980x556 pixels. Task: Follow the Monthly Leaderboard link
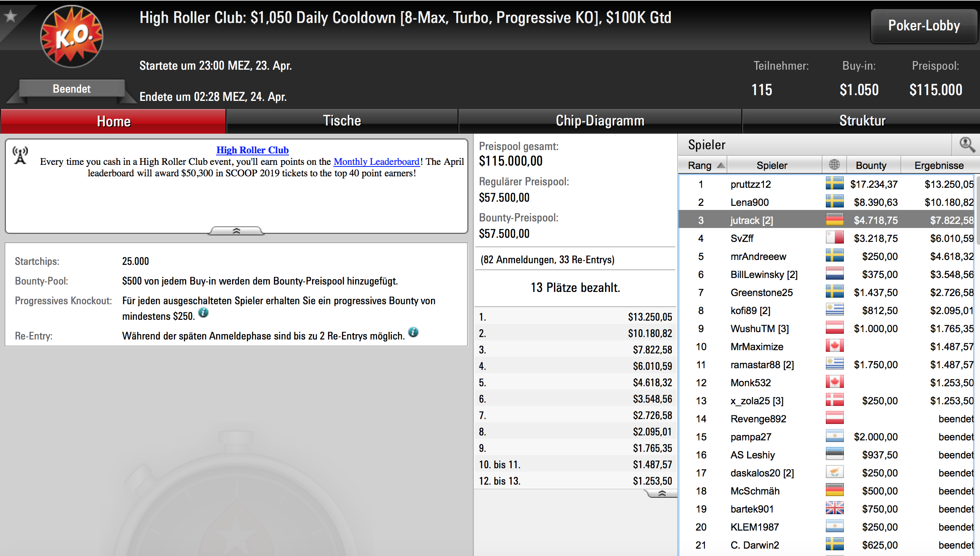click(x=376, y=162)
